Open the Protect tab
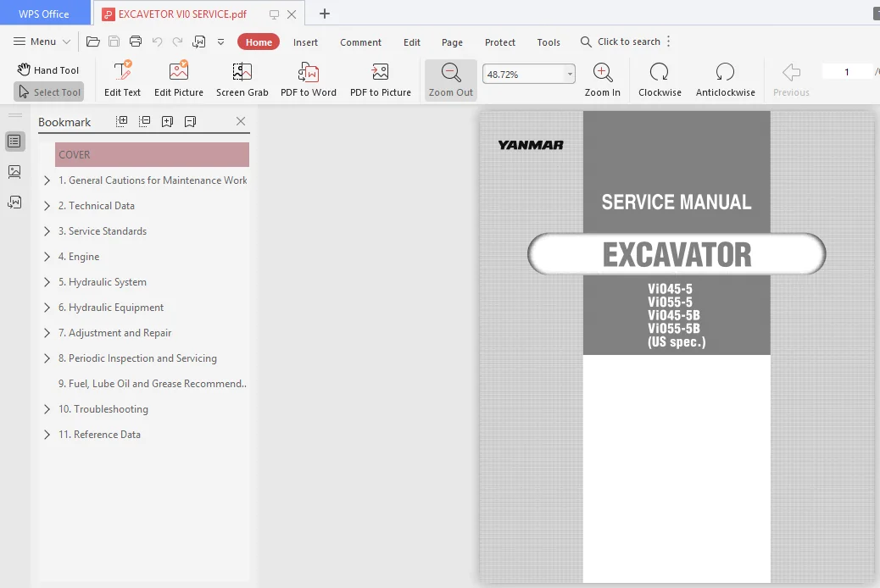880x588 pixels. coord(500,42)
